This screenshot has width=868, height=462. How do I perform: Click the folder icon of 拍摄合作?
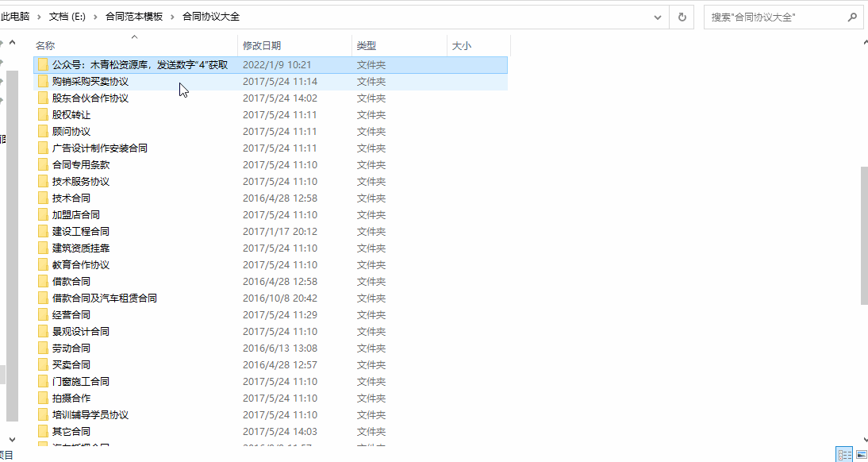[43, 398]
